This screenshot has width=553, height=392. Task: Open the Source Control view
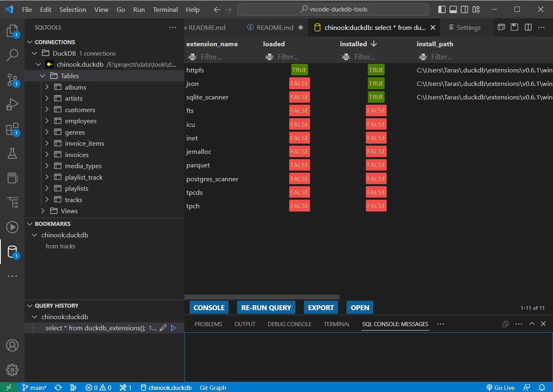pos(12,80)
